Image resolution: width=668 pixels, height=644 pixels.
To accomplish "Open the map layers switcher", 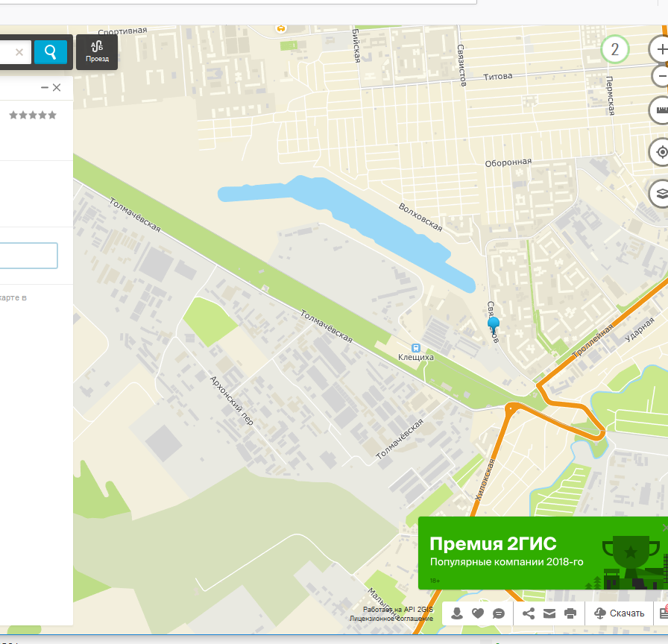I will click(x=660, y=194).
